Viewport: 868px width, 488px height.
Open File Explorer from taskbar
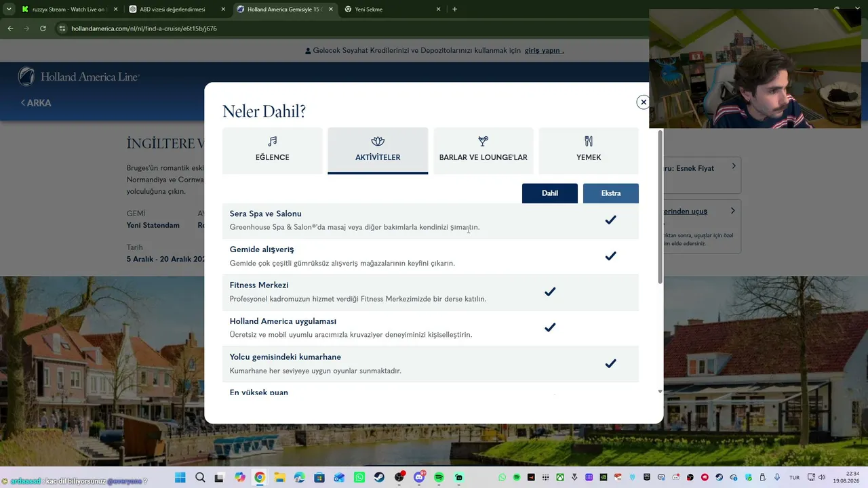tap(279, 478)
